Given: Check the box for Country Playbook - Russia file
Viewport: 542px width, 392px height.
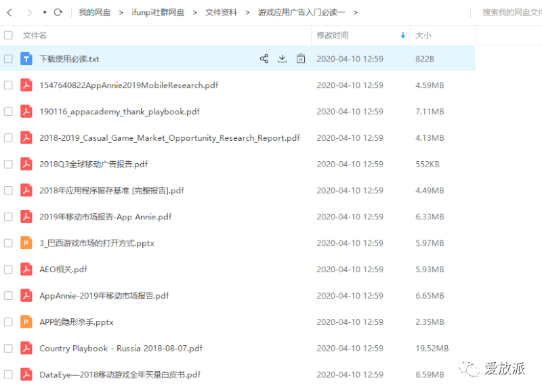Looking at the screenshot, I should [x=8, y=348].
